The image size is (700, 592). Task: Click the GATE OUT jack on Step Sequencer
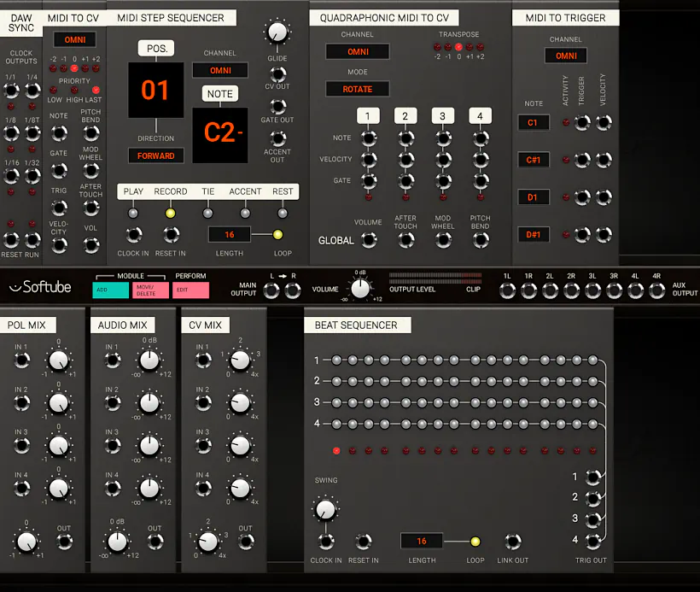click(x=277, y=106)
